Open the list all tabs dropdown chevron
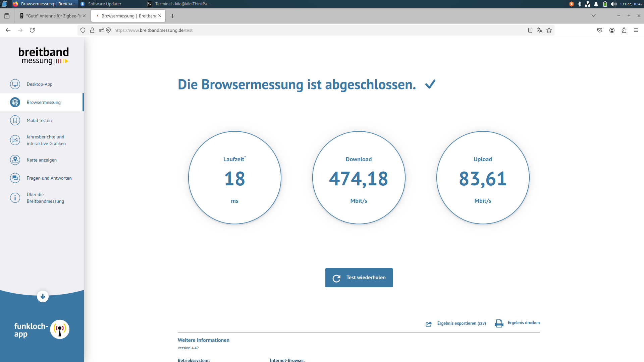The image size is (644, 362). coord(593,16)
